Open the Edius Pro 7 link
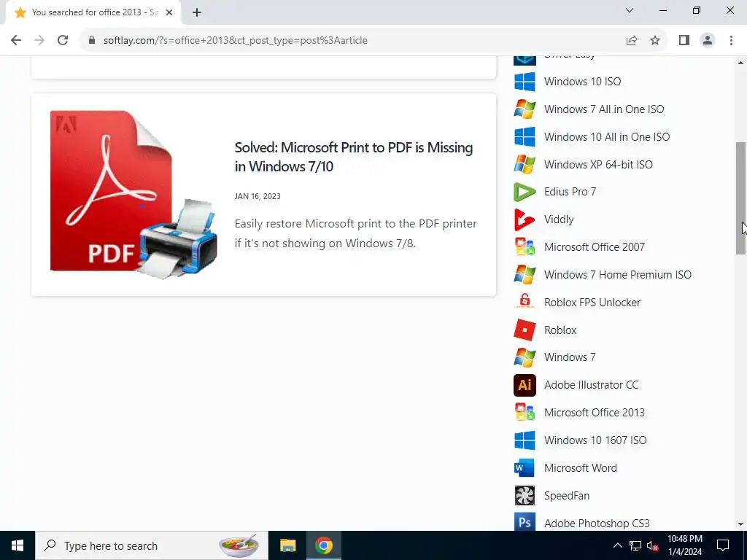 [x=570, y=192]
